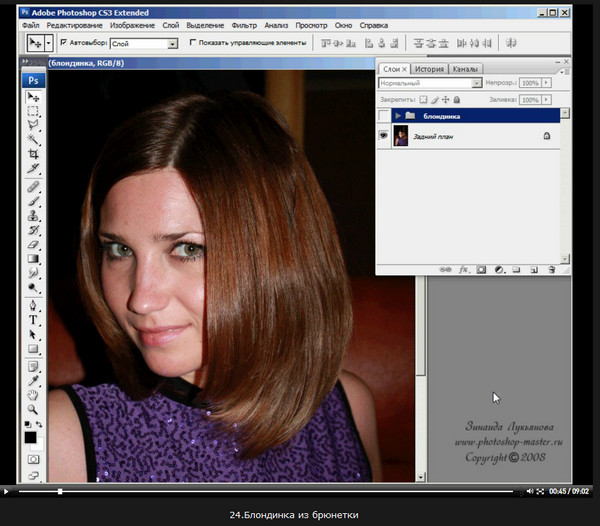Screen dimensions: 600x526
Task: Hide the Задний план layer
Action: click(x=385, y=136)
